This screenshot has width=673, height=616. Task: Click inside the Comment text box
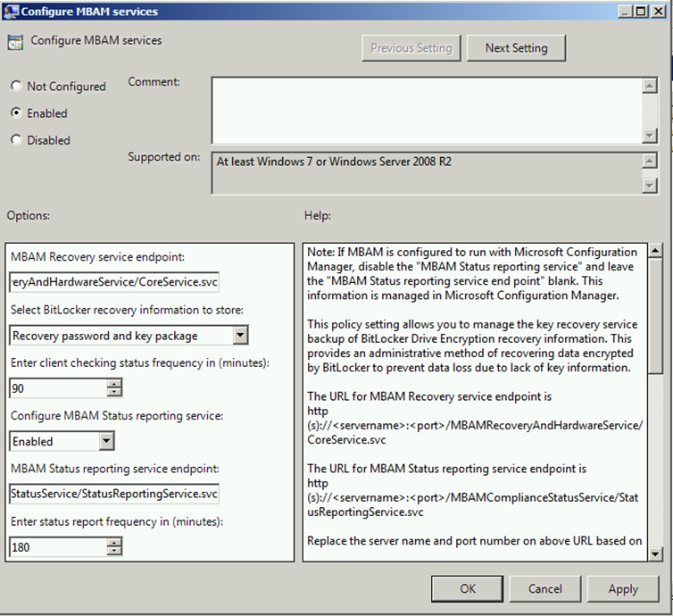[x=427, y=111]
